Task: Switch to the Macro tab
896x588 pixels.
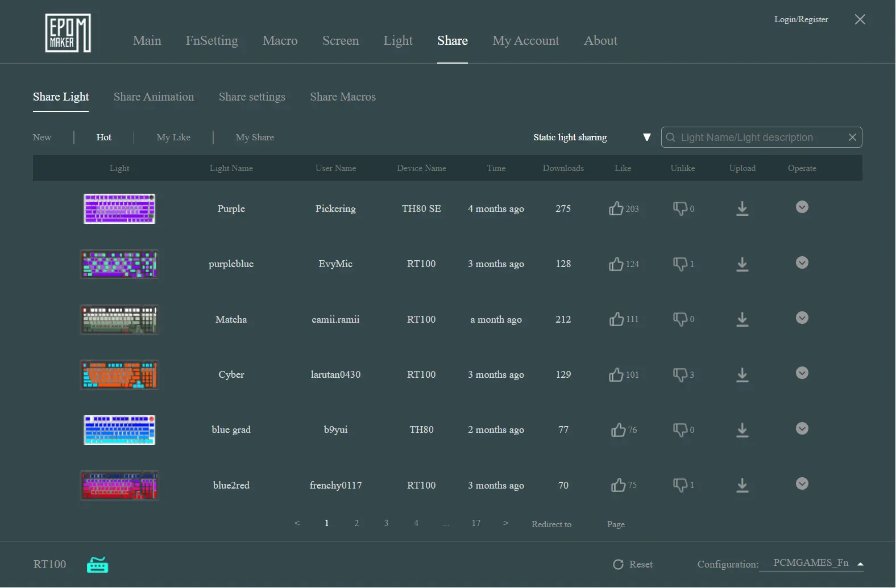Action: (x=280, y=40)
